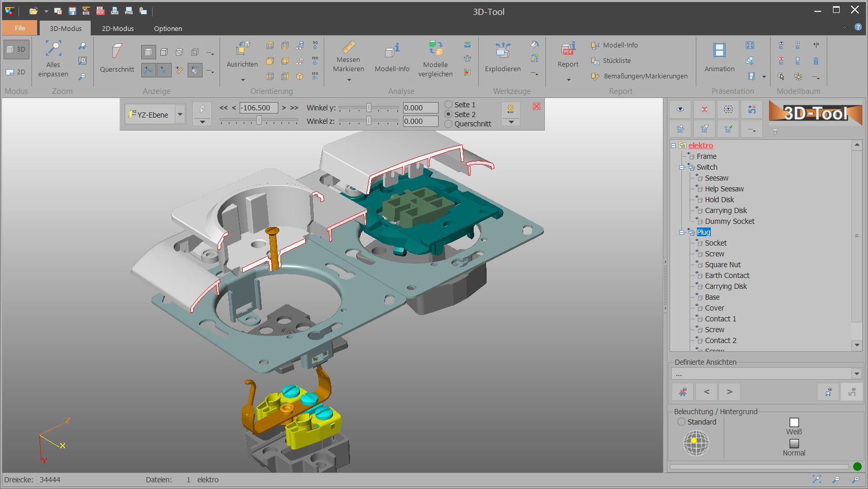868x489 pixels.
Task: Click the Messen Markieren ruler icon
Action: click(348, 47)
